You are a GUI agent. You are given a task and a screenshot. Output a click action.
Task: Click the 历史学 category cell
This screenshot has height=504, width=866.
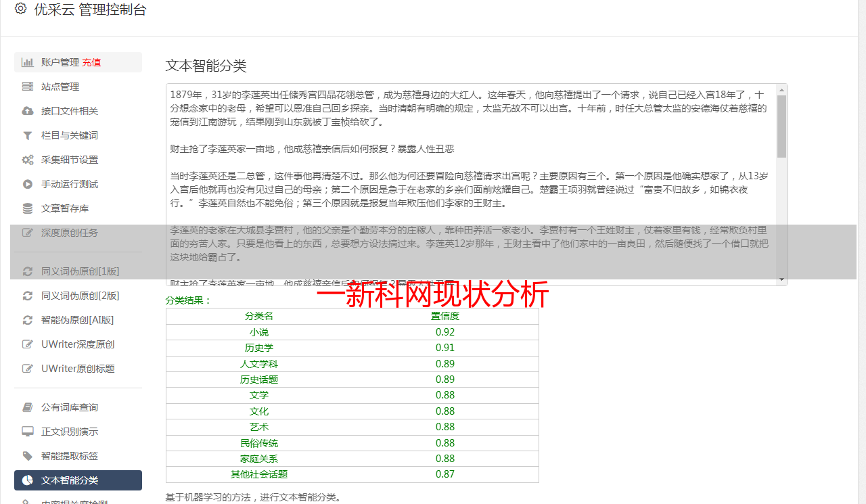click(259, 348)
